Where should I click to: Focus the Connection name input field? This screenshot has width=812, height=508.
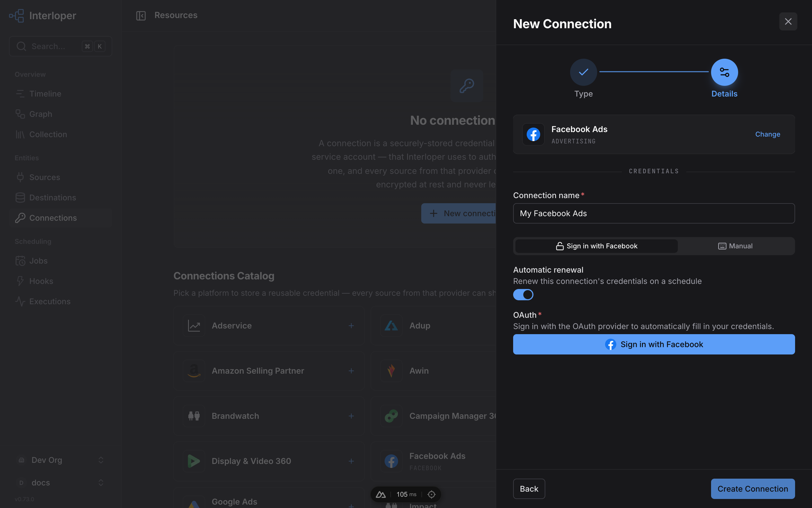point(654,213)
